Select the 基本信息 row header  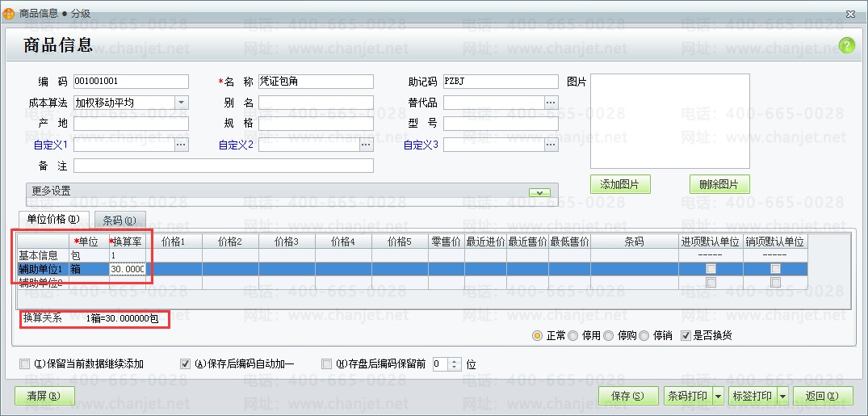pos(43,255)
